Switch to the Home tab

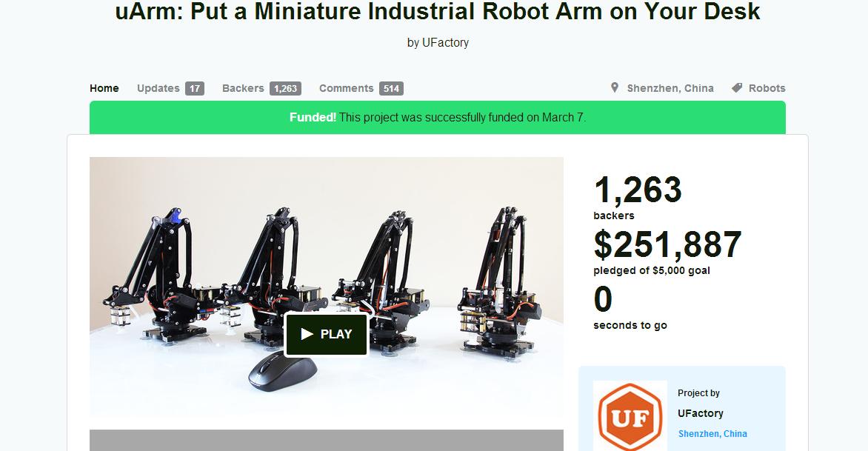click(104, 88)
